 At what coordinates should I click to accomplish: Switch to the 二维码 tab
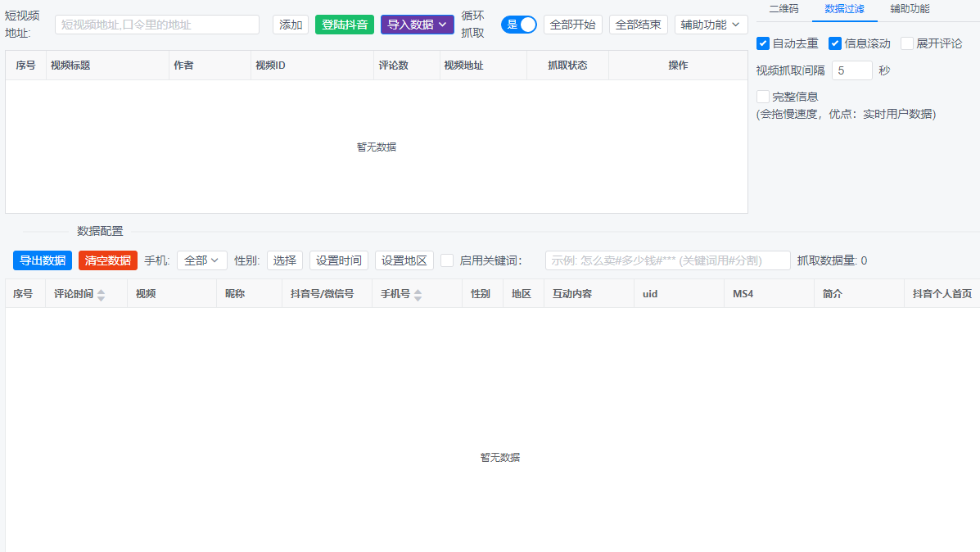pos(784,9)
